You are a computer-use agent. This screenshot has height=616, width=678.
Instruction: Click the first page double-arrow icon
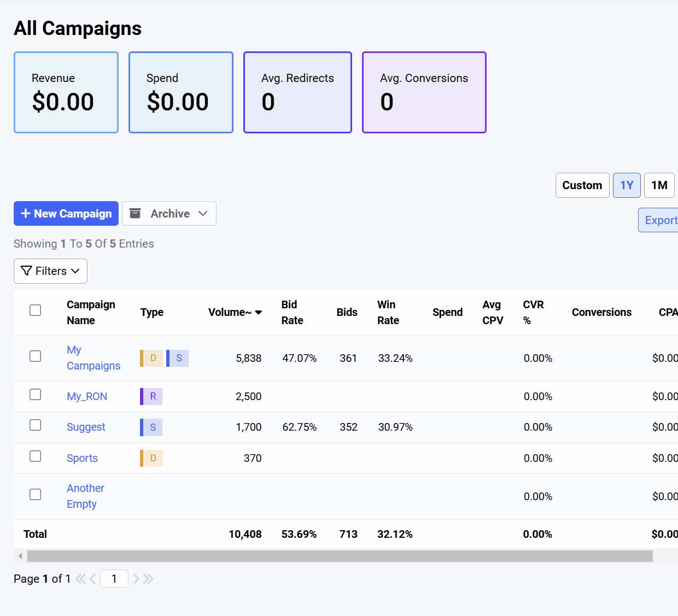80,579
